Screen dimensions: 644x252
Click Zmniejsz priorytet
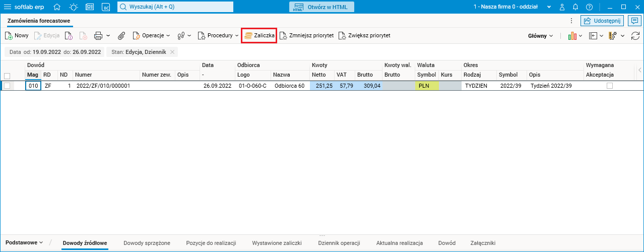click(306, 36)
